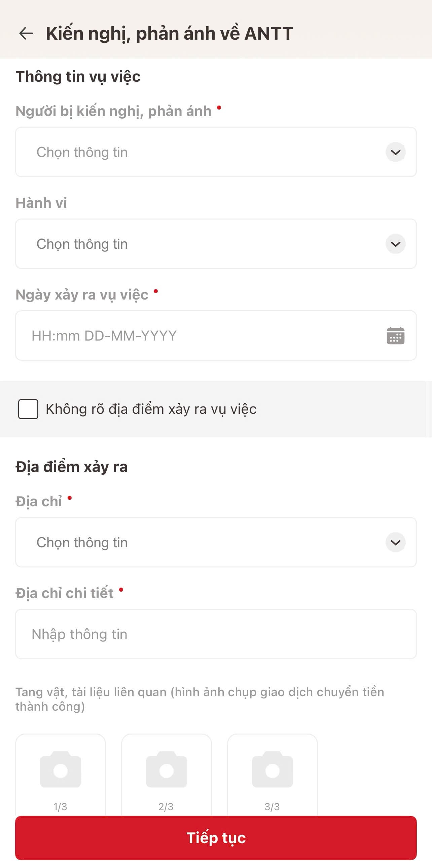Screen dimensions: 432x868
Task: Tap the second camera icon 2/3
Action: click(x=166, y=769)
